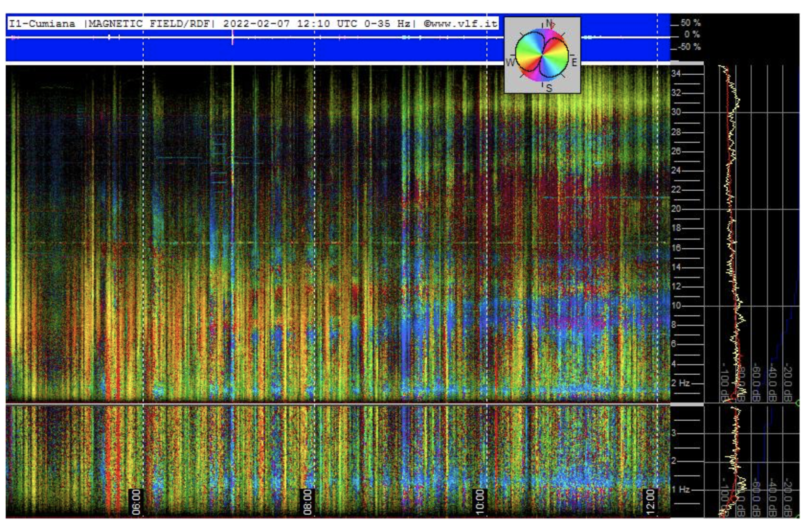Click the 1 Hz label in lower panel
This screenshot has width=812, height=529.
pos(680,489)
